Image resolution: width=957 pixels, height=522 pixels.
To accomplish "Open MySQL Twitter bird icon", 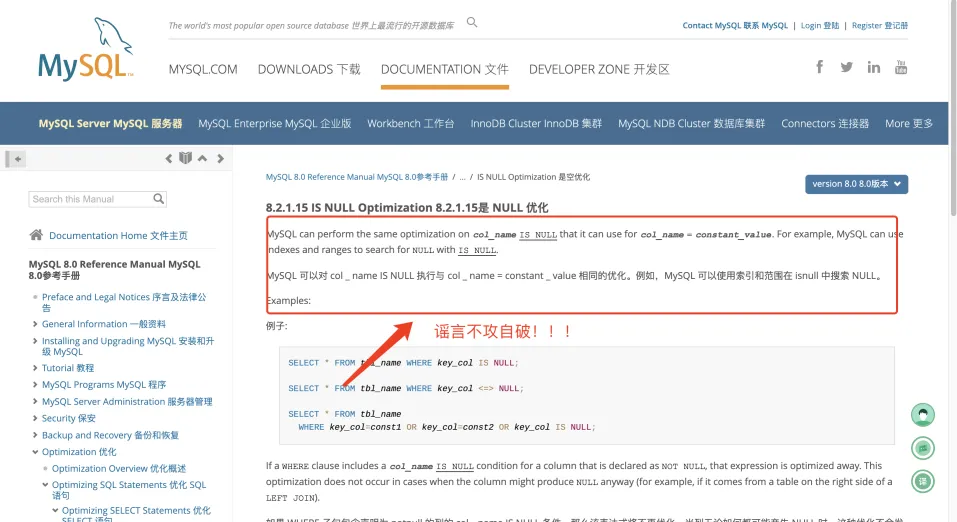I will click(846, 67).
